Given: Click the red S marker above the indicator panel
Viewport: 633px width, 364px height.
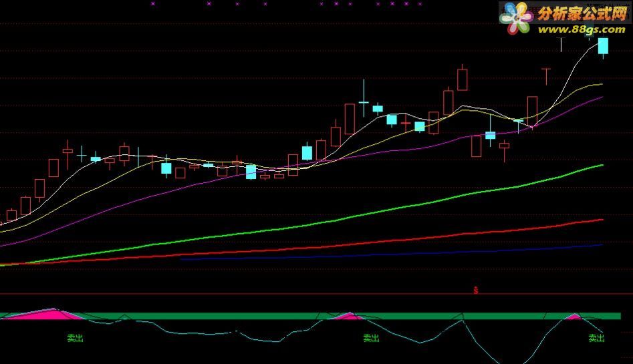Looking at the screenshot, I should [475, 290].
